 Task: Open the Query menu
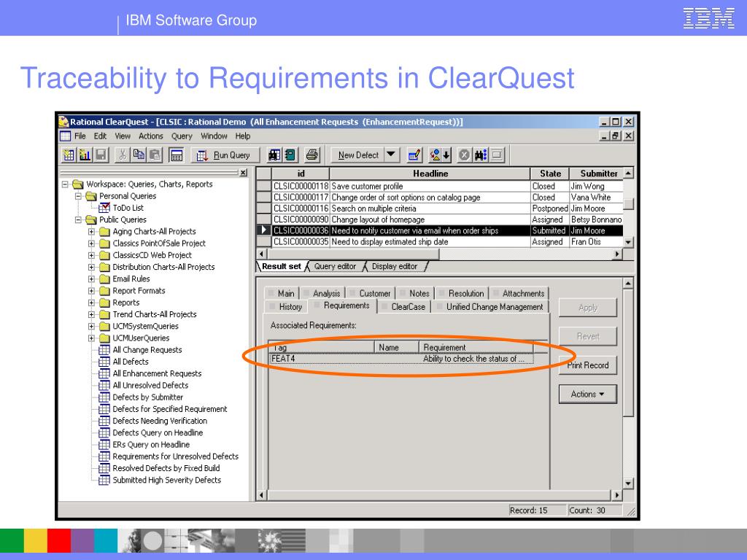182,136
